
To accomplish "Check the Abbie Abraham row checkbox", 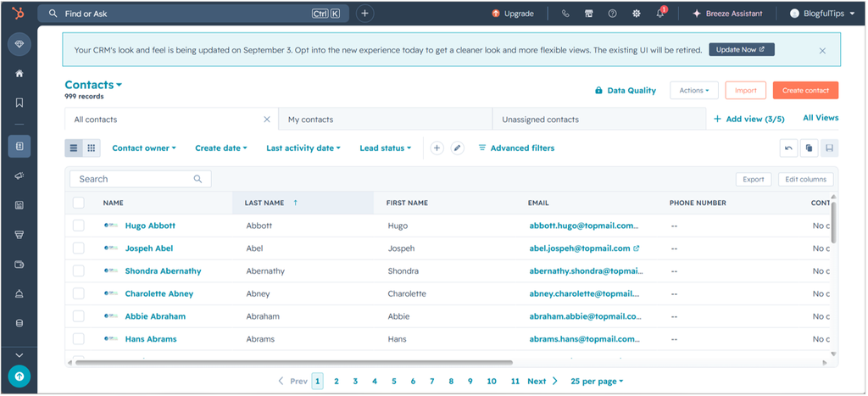I will [x=79, y=316].
